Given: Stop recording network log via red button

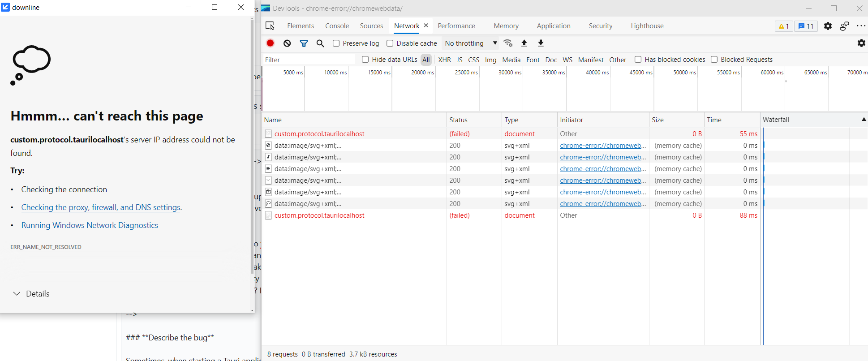Looking at the screenshot, I should 270,43.
